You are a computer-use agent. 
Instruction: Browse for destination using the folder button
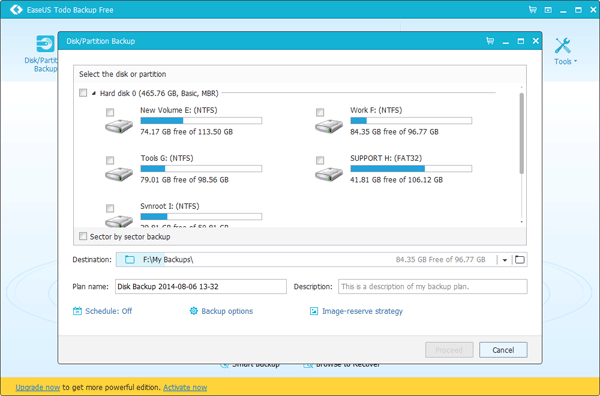click(x=520, y=260)
